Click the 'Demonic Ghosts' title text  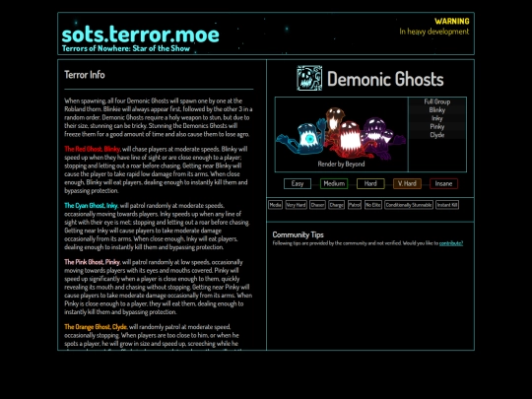(385, 79)
